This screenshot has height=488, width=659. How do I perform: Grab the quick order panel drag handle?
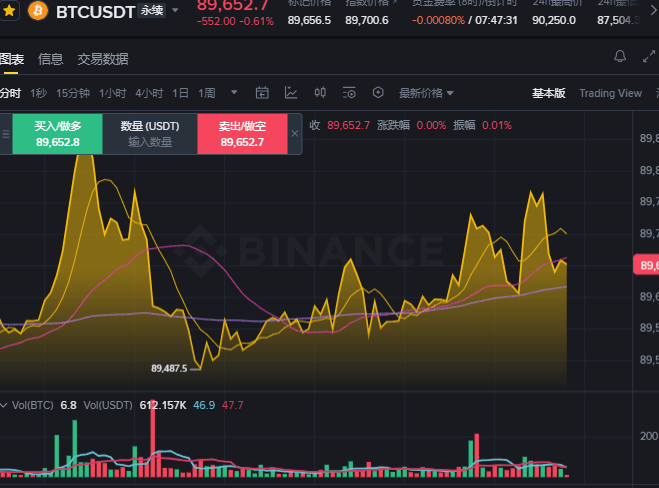6,134
